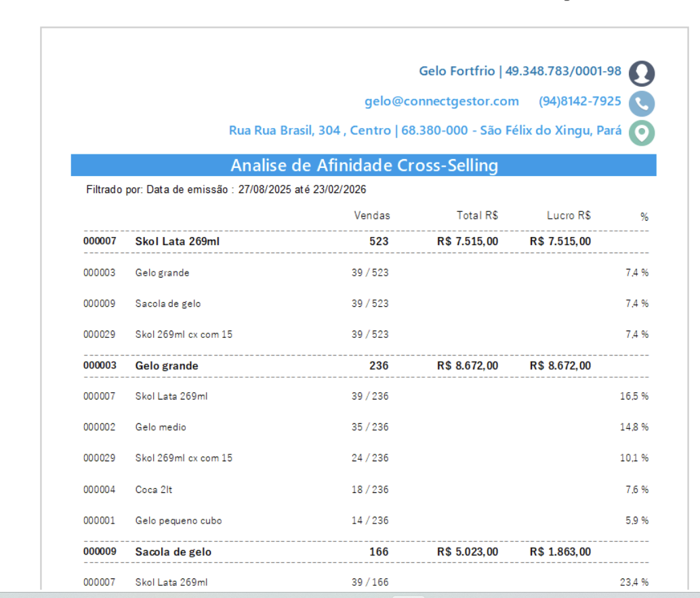This screenshot has height=598, width=700.
Task: Click the phone icon beside the number
Action: (641, 103)
